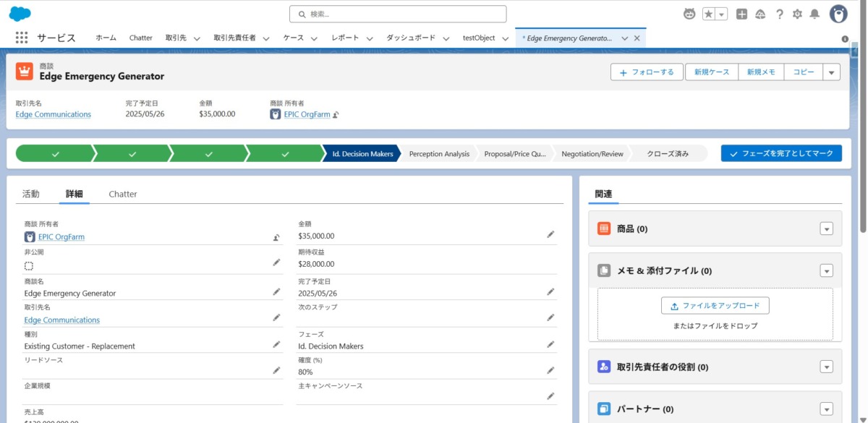This screenshot has height=423, width=868.
Task: Edit 完了予定日 field pencil icon
Action: tap(550, 291)
